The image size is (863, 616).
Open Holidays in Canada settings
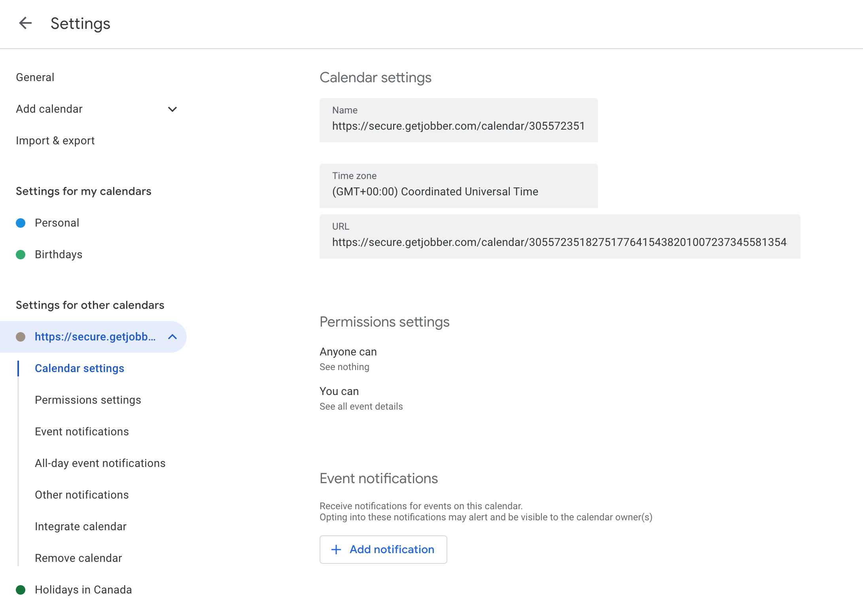click(x=83, y=590)
